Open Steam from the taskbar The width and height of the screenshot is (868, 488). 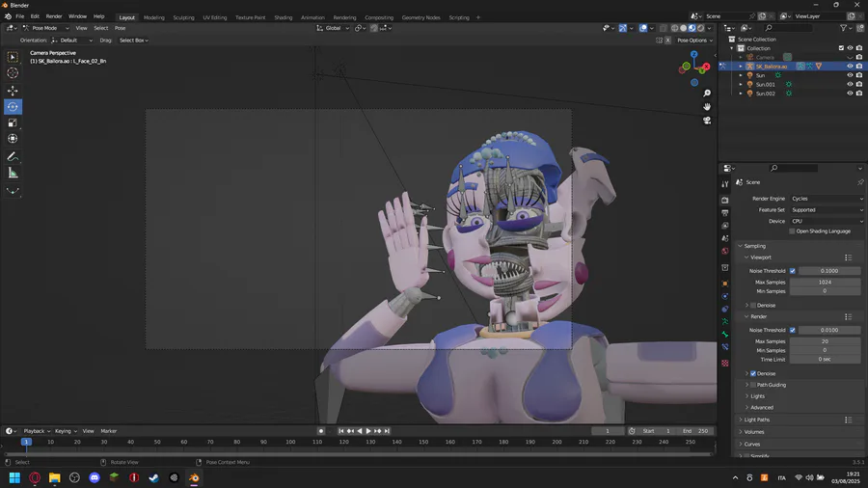154,477
